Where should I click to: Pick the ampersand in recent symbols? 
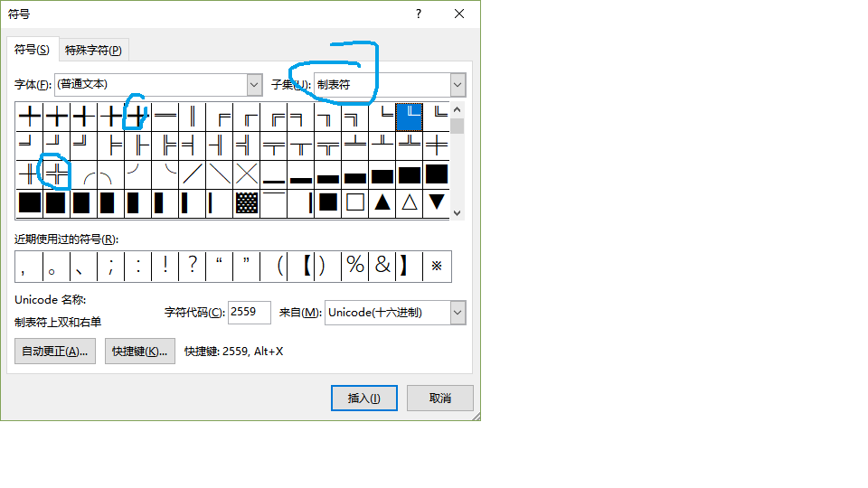click(x=382, y=266)
